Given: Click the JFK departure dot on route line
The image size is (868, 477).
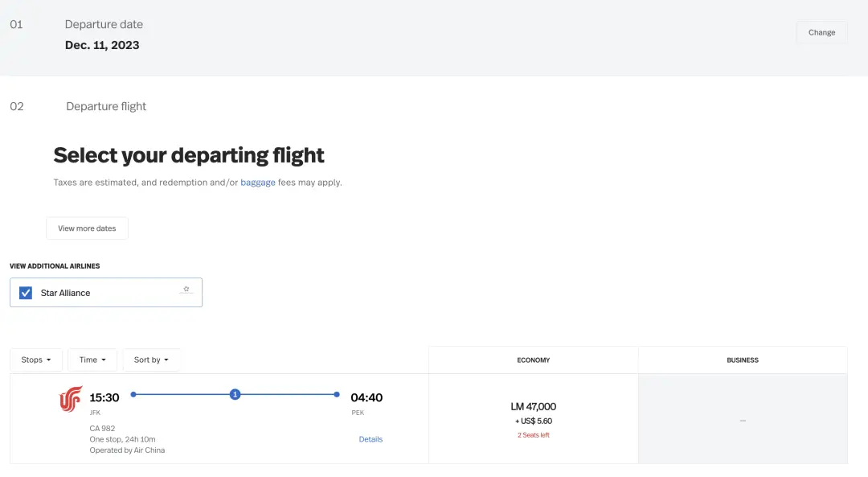Looking at the screenshot, I should pos(133,394).
